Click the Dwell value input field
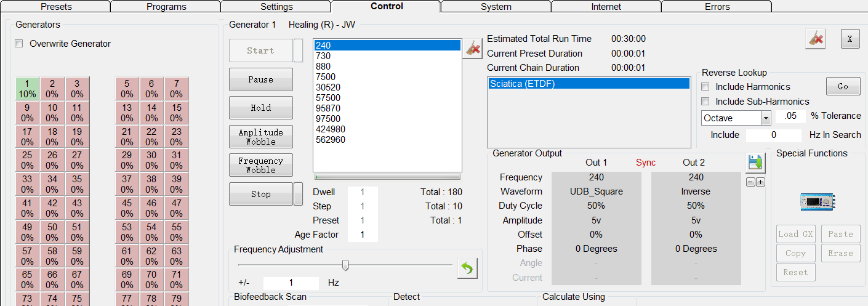 click(x=363, y=192)
